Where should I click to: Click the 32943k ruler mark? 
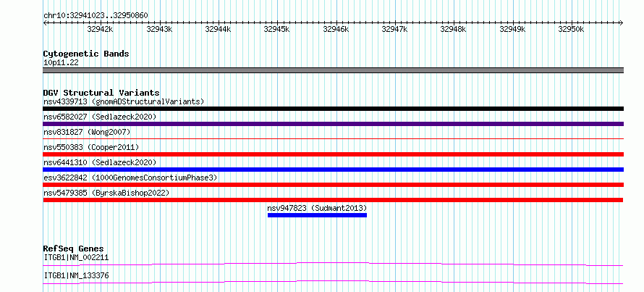click(x=159, y=29)
